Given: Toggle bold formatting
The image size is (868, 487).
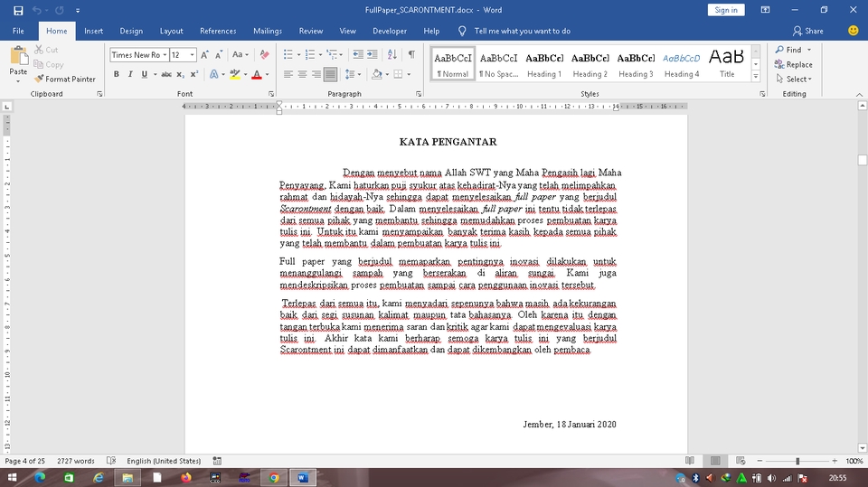Looking at the screenshot, I should click(117, 74).
